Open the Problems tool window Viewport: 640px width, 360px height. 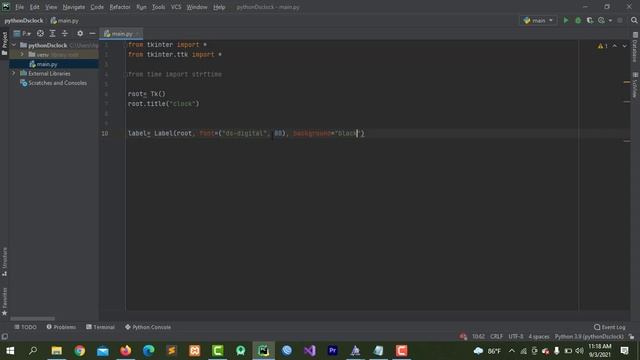pyautogui.click(x=61, y=327)
